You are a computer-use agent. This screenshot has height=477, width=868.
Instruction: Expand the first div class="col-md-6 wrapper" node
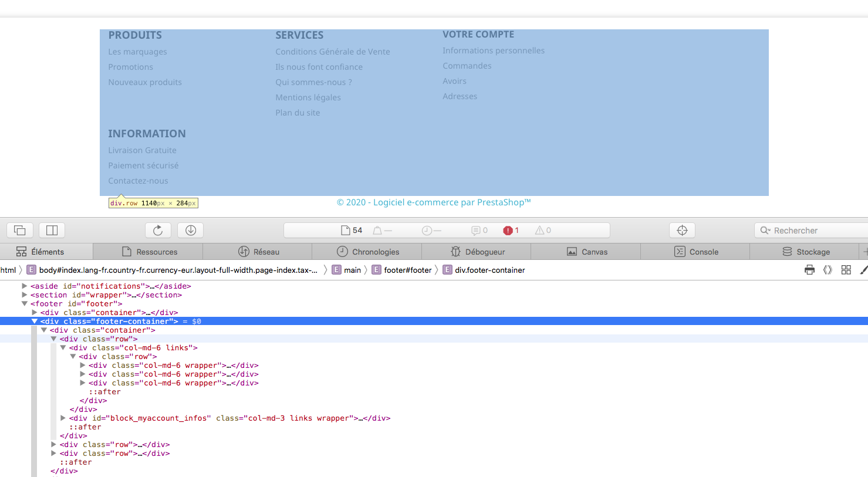(82, 366)
